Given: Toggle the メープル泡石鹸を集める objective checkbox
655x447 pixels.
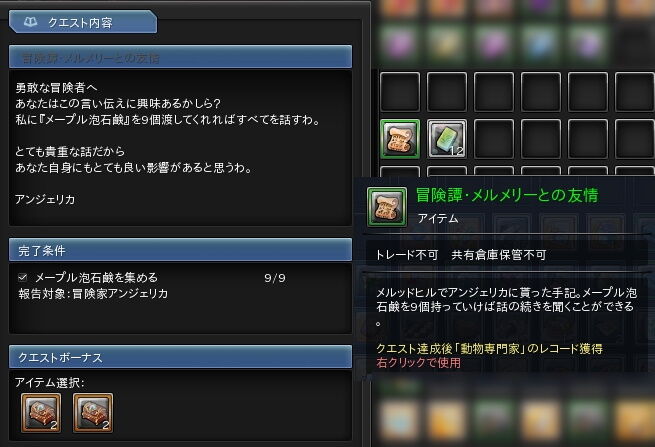Looking at the screenshot, I should [x=23, y=277].
